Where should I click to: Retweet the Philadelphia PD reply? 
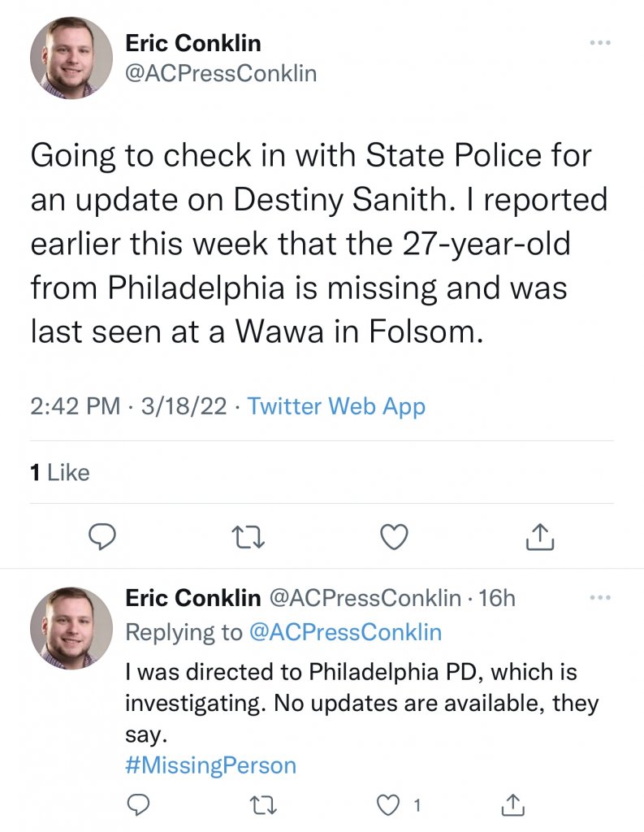[263, 805]
